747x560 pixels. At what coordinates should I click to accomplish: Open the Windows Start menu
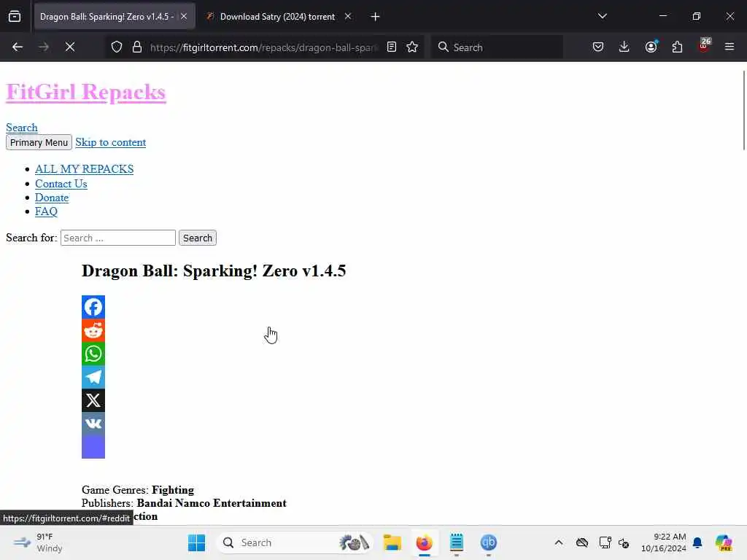(x=196, y=542)
